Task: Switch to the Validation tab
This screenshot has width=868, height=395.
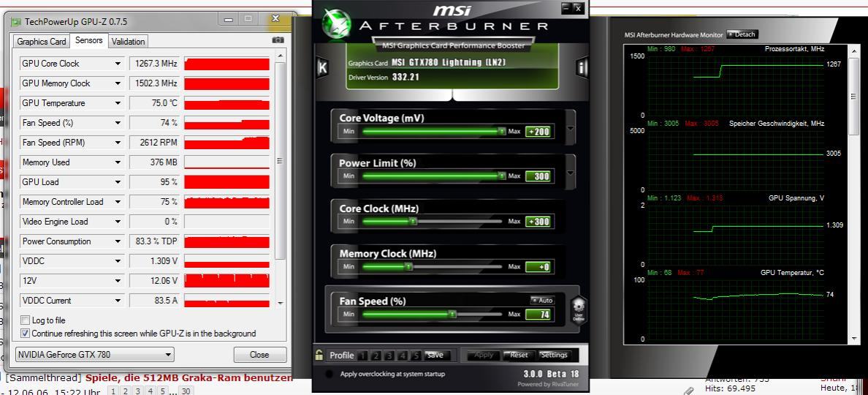Action: coord(128,42)
